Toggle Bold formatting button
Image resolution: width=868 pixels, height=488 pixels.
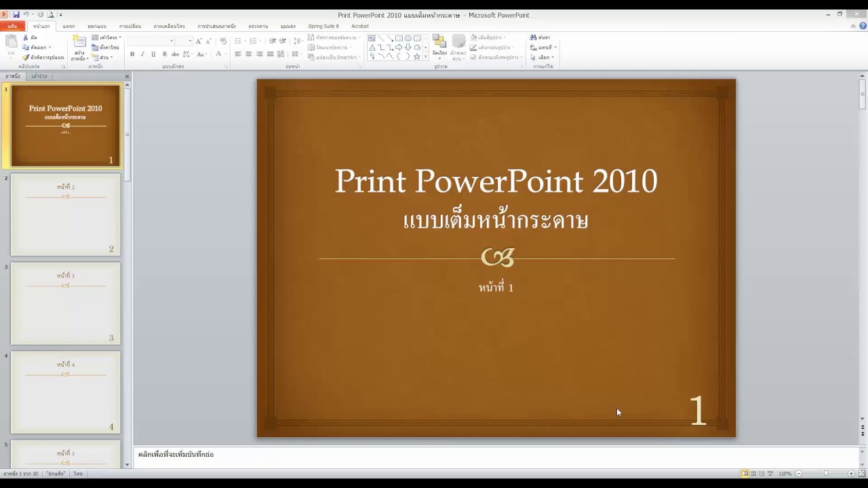(132, 54)
